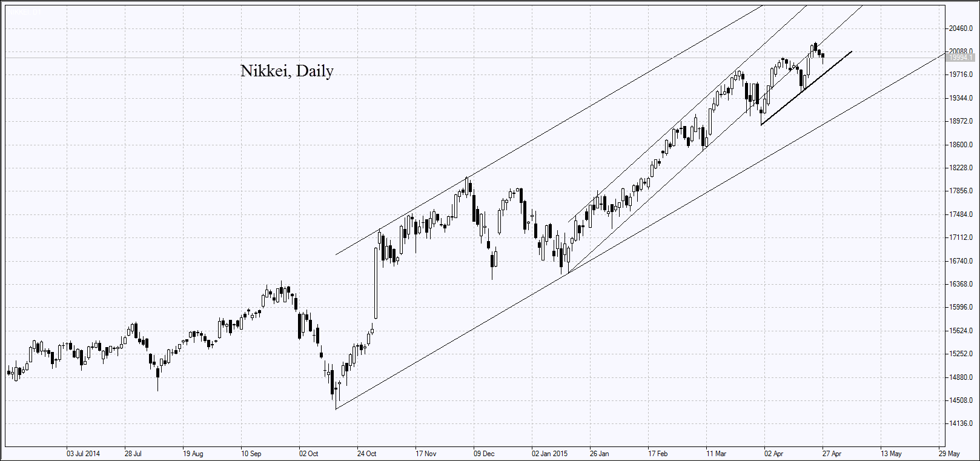
Task: Click the 20088.0 price axis label
Action: click(x=961, y=51)
